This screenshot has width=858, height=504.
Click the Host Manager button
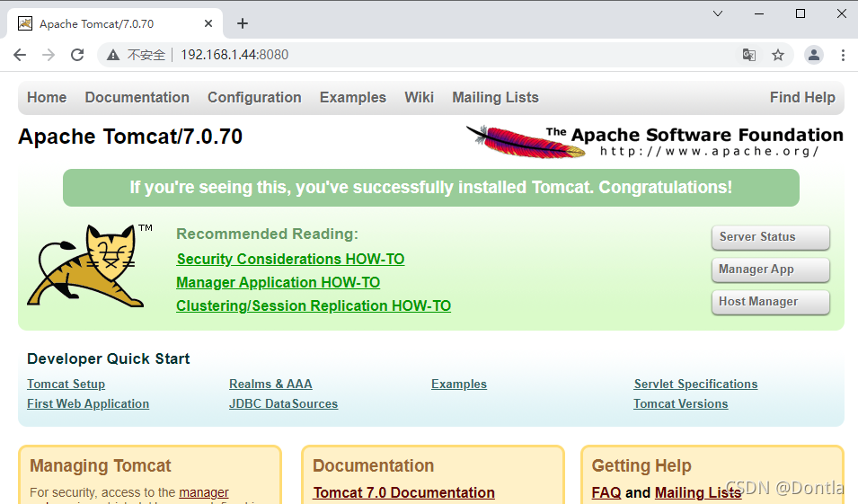click(x=771, y=302)
